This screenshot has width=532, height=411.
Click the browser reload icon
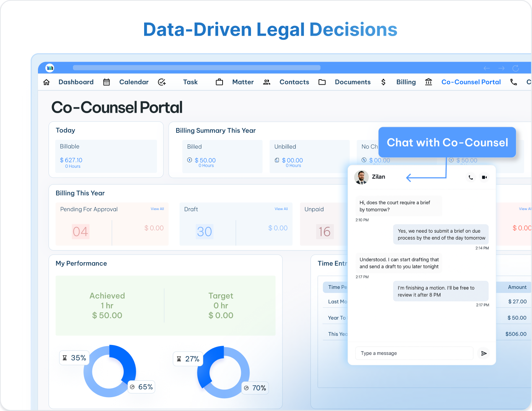click(516, 68)
